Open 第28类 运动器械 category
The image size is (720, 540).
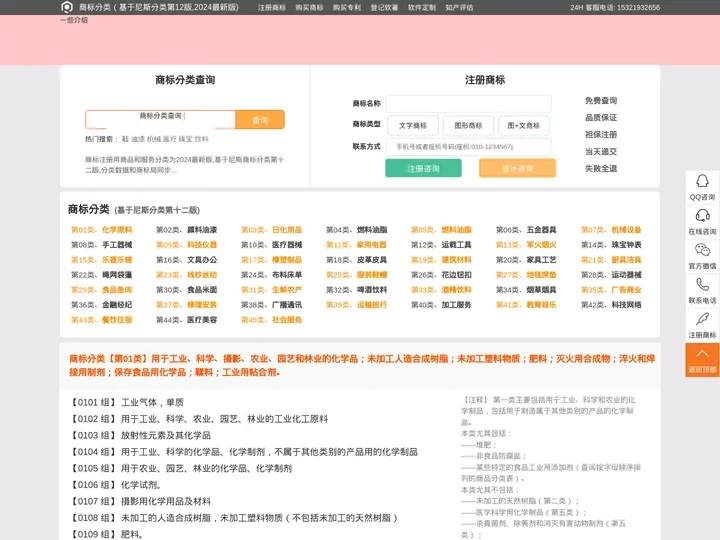(611, 275)
